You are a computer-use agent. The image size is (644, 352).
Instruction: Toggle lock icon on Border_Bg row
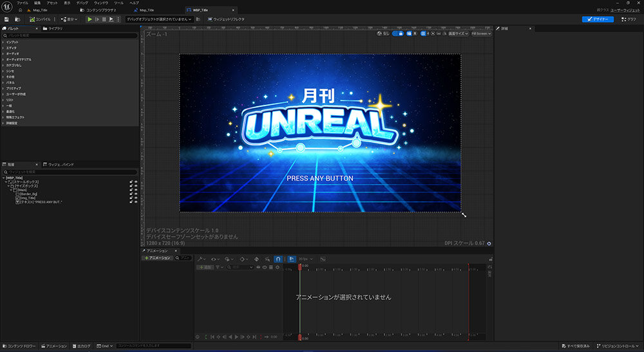pos(131,194)
